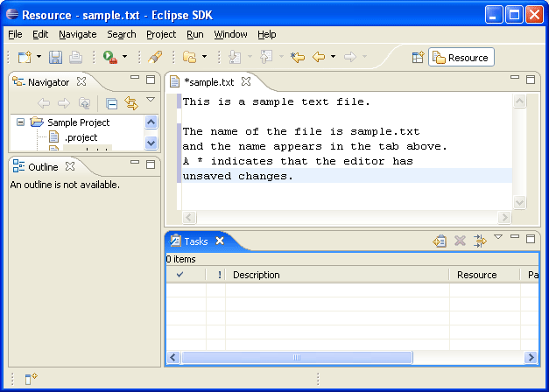Click Next Annotation toolbar icon
Image resolution: width=549 pixels, height=392 pixels.
pos(235,57)
